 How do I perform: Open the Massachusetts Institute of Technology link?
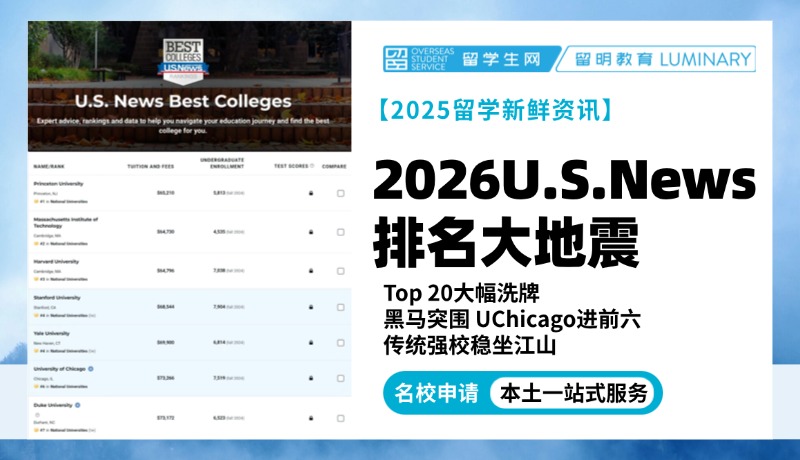point(65,222)
